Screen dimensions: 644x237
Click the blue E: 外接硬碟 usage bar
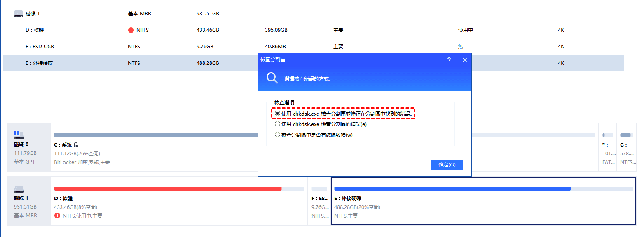point(483,189)
